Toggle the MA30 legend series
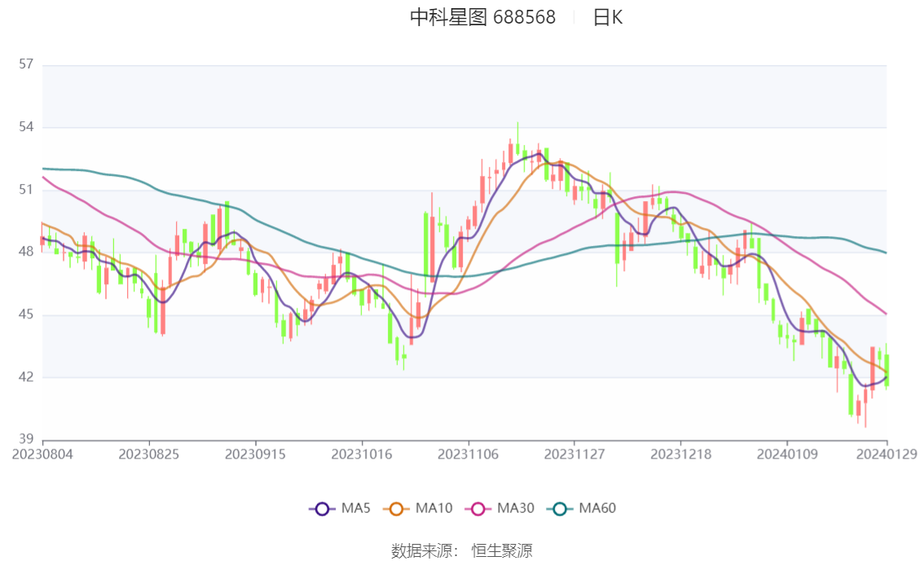The height and width of the screenshot is (561, 924). click(499, 508)
